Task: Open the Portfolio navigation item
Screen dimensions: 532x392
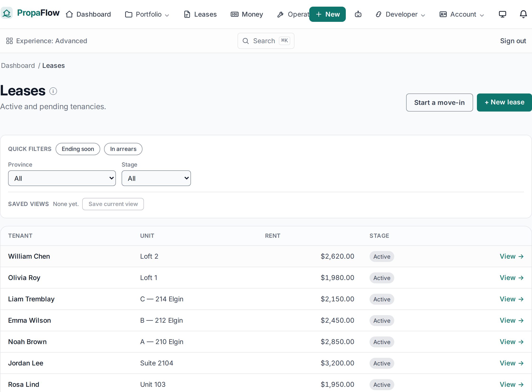Action: coord(147,14)
